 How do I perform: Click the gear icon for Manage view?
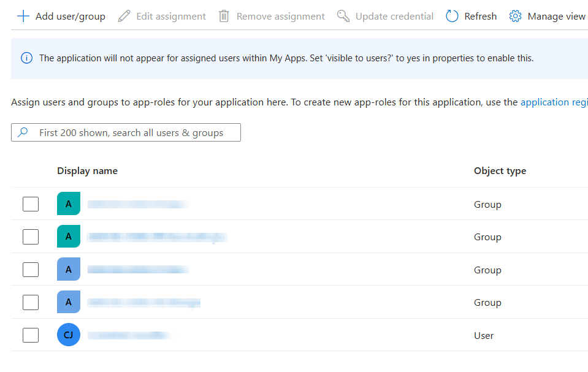515,16
